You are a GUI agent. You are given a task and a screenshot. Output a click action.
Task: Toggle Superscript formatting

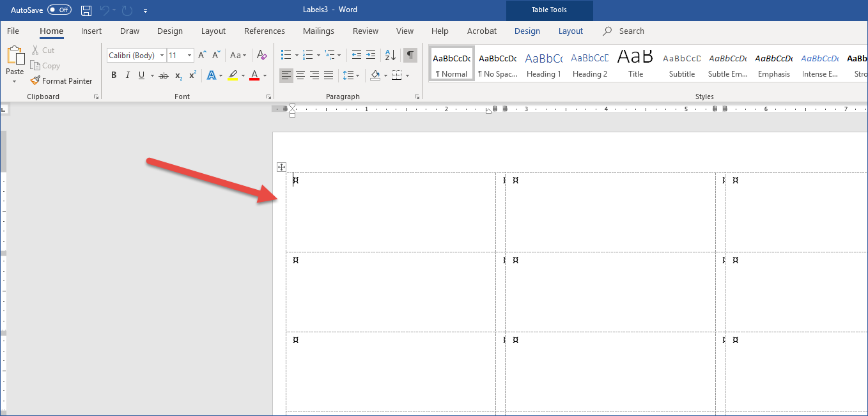[x=192, y=75]
